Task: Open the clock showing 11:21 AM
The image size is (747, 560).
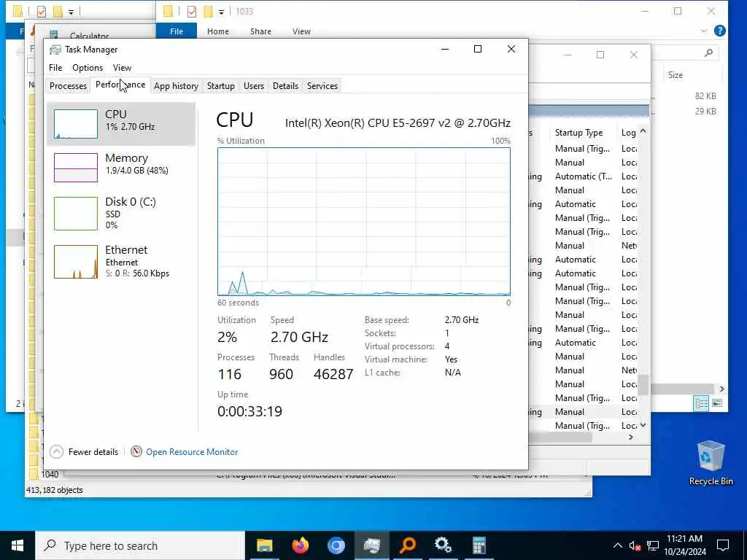Action: 684,545
